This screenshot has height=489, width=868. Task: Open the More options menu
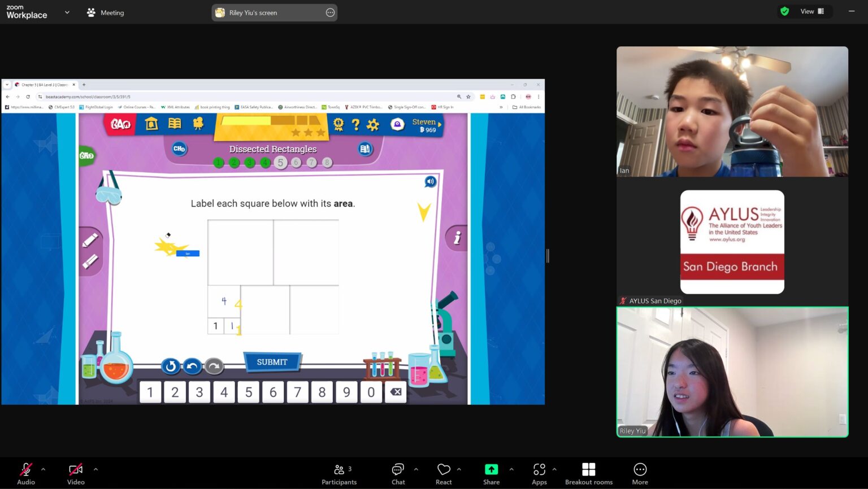click(x=640, y=473)
